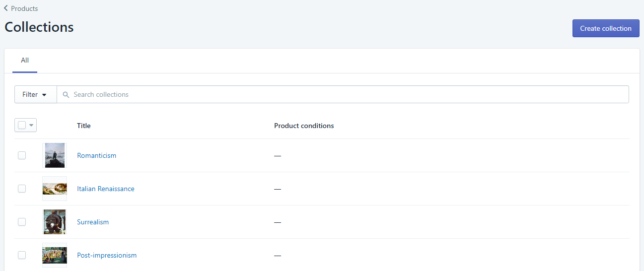
Task: Tick the Post-impressionism row checkbox
Action: point(22,255)
